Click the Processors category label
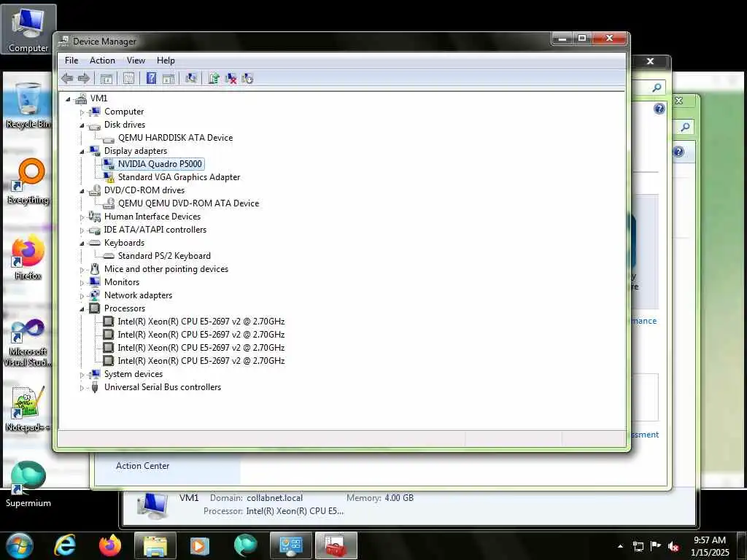The width and height of the screenshot is (747, 560). pos(124,308)
